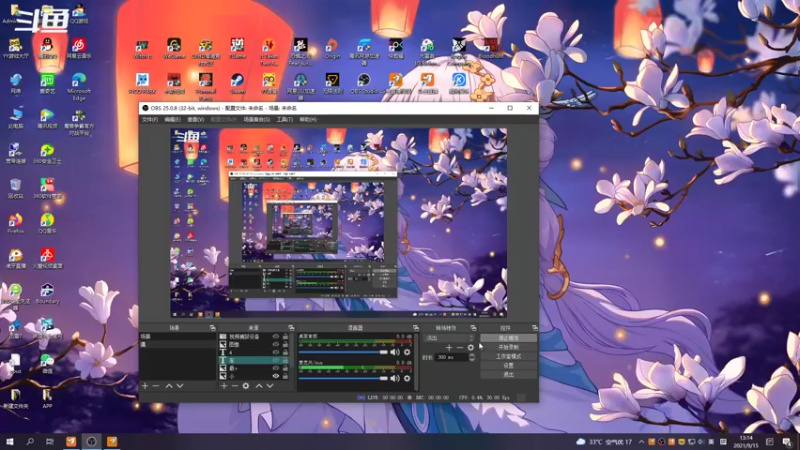
Task: Adjust transition duration spinner arrows
Action: pos(472,358)
